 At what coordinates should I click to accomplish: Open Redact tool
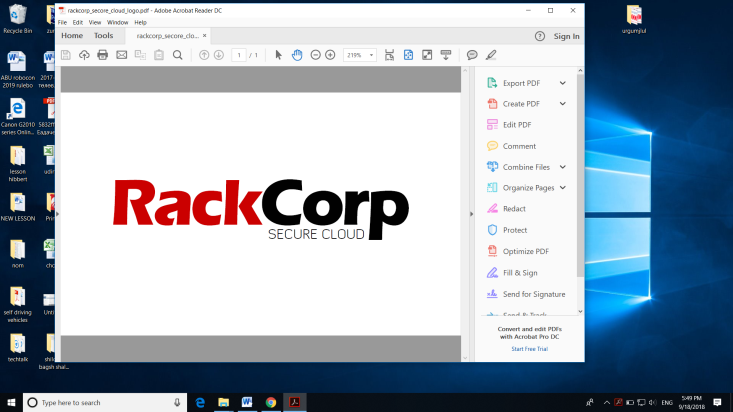point(514,209)
